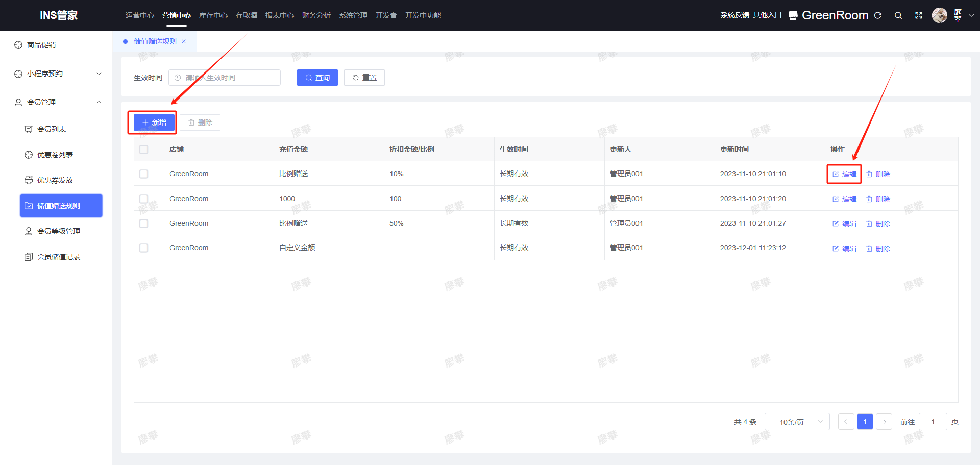The height and width of the screenshot is (465, 980).
Task: Expand 小程序预约 sidebar menu
Action: click(56, 74)
